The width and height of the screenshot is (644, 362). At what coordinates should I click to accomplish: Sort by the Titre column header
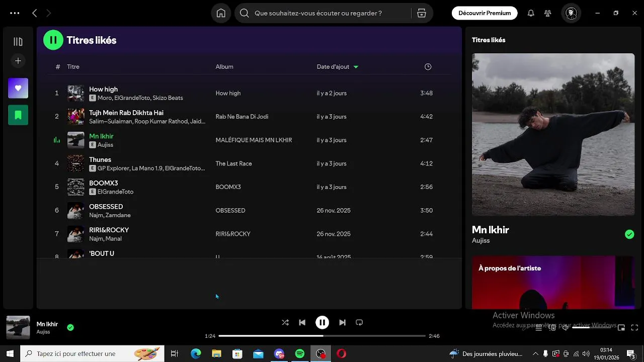[73, 67]
